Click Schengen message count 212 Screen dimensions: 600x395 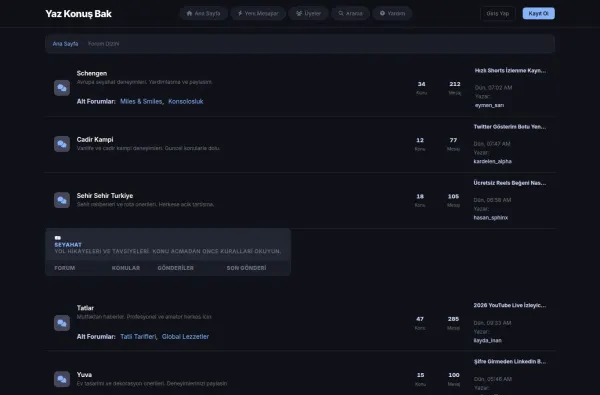pos(455,84)
